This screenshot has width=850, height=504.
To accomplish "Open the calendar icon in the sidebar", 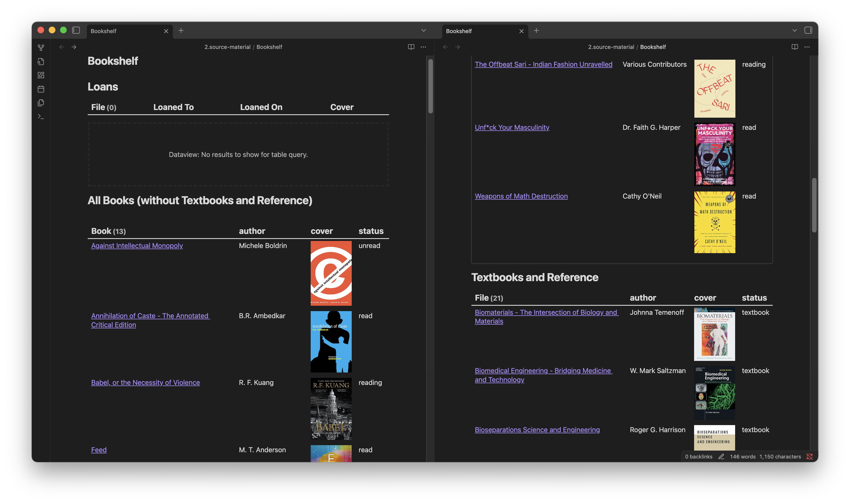I will [x=41, y=89].
